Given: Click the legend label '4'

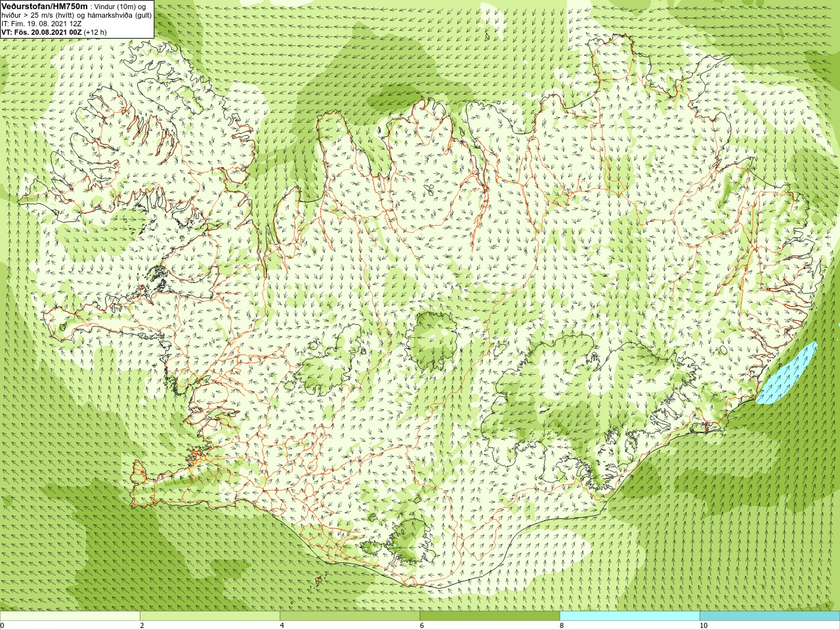Looking at the screenshot, I should 282,625.
